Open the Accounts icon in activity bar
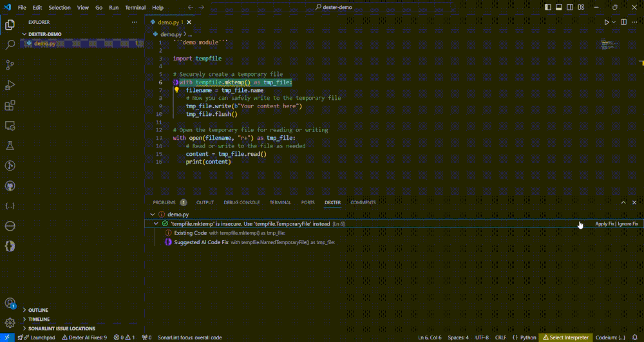644x342 pixels. (x=10, y=303)
